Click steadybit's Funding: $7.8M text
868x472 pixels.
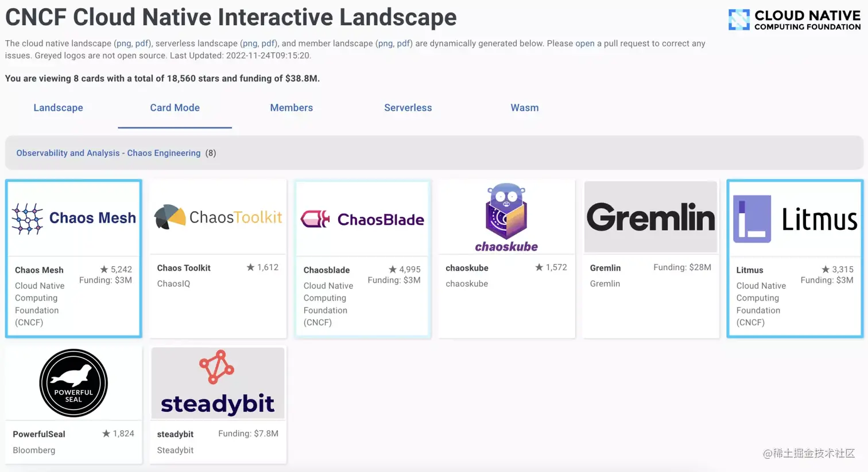[x=248, y=434]
